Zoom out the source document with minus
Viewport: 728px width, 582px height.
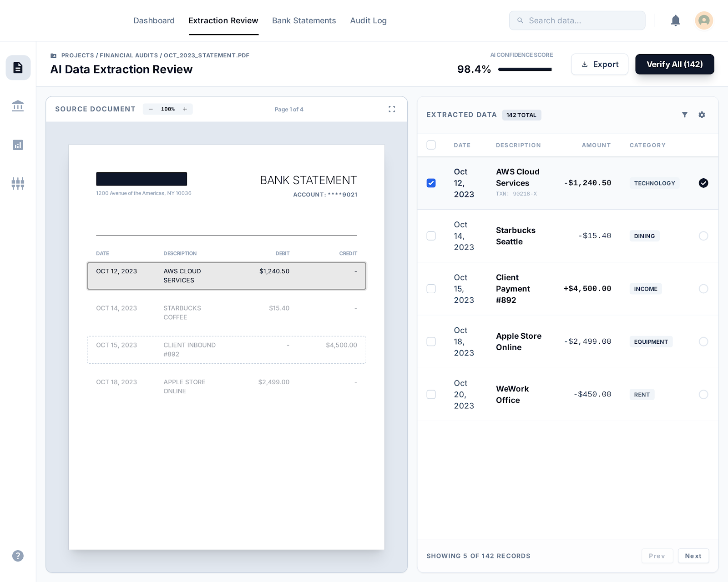151,109
